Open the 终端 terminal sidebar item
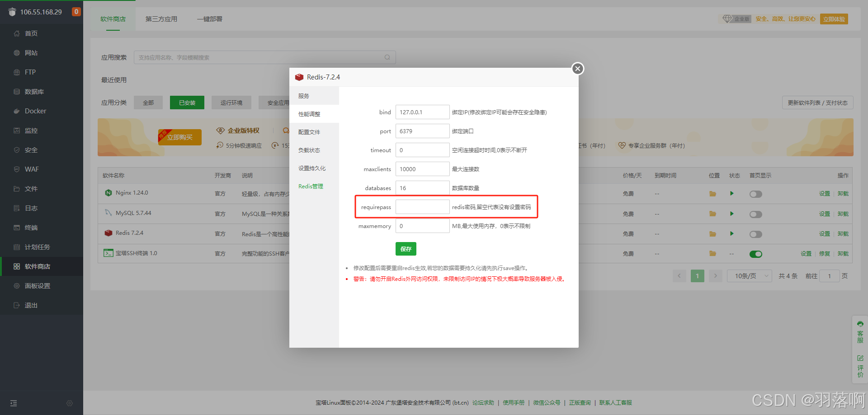 tap(41, 228)
